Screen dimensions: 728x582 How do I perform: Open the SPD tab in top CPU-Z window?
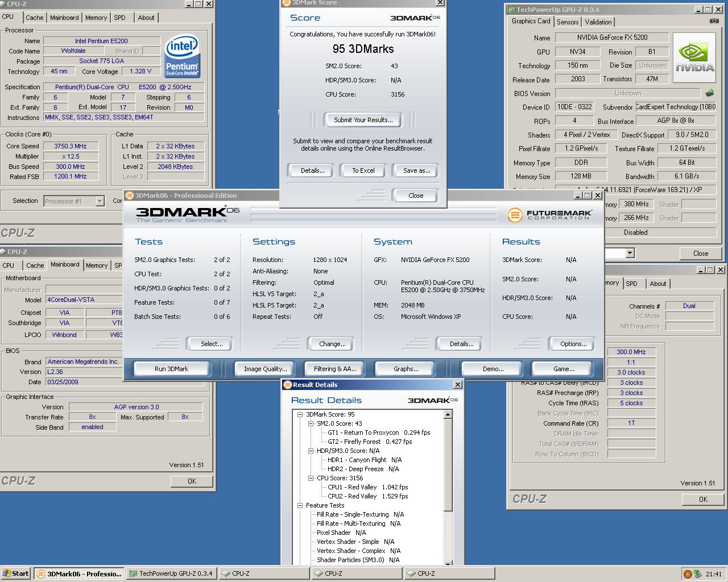[119, 18]
